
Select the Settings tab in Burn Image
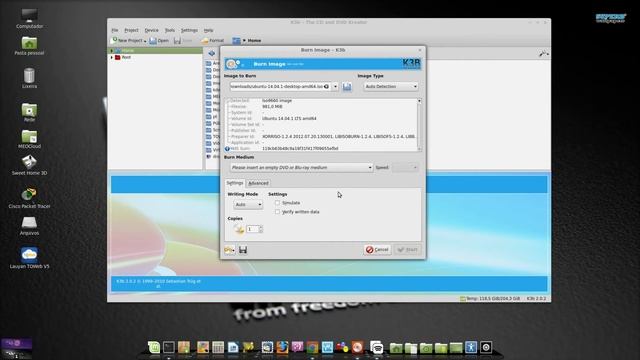[x=235, y=183]
